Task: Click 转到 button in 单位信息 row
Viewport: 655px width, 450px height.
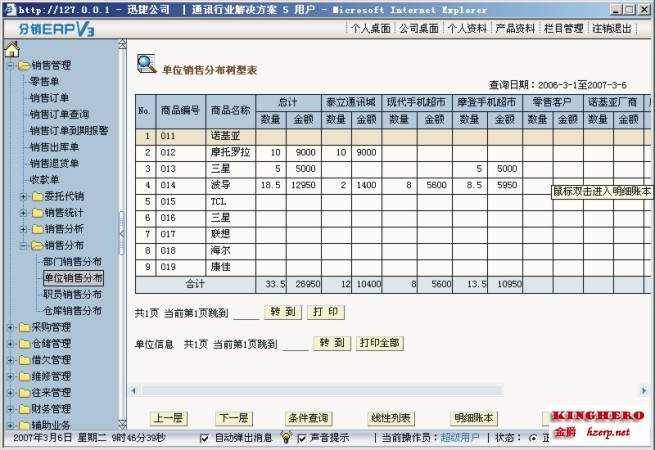Action: (x=332, y=343)
